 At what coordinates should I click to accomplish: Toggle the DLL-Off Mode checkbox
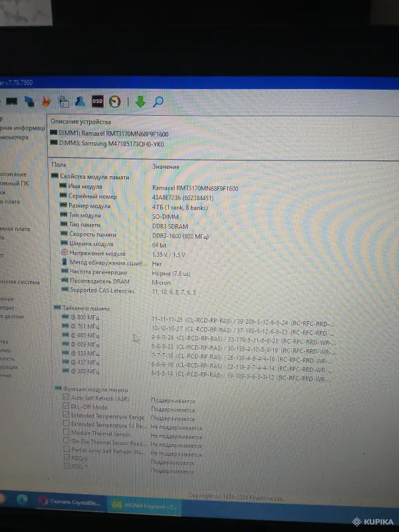tap(66, 406)
